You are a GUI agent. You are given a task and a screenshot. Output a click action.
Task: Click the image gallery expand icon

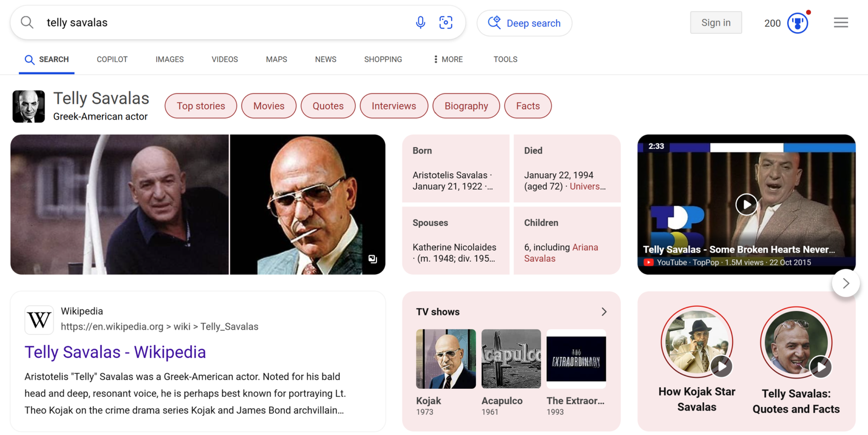(x=373, y=259)
